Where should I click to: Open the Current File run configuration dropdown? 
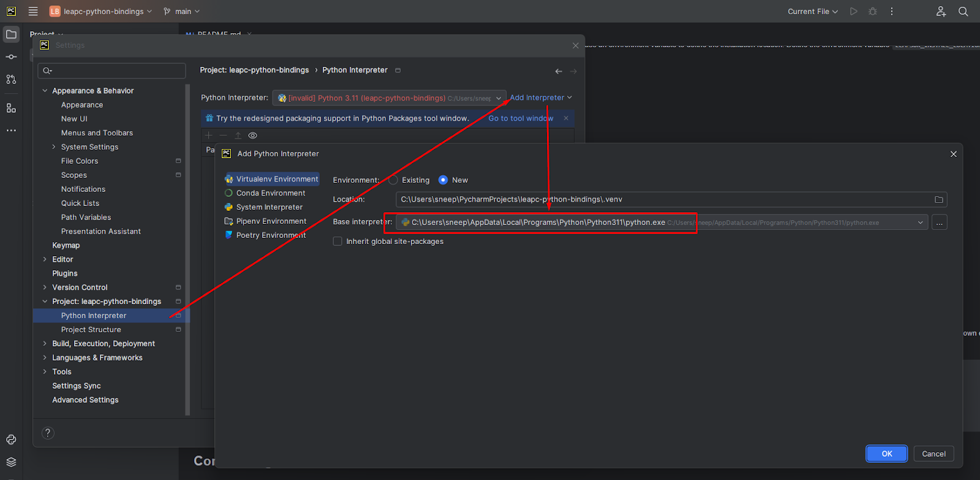[813, 11]
